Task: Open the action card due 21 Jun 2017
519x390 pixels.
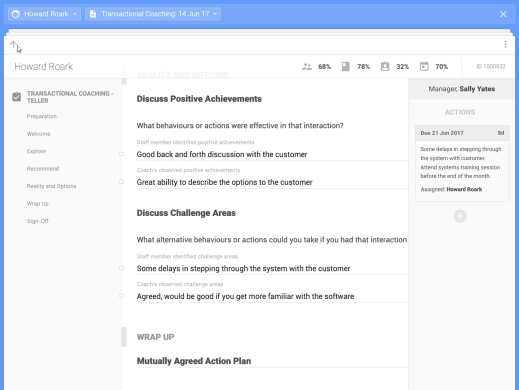Action: 462,163
